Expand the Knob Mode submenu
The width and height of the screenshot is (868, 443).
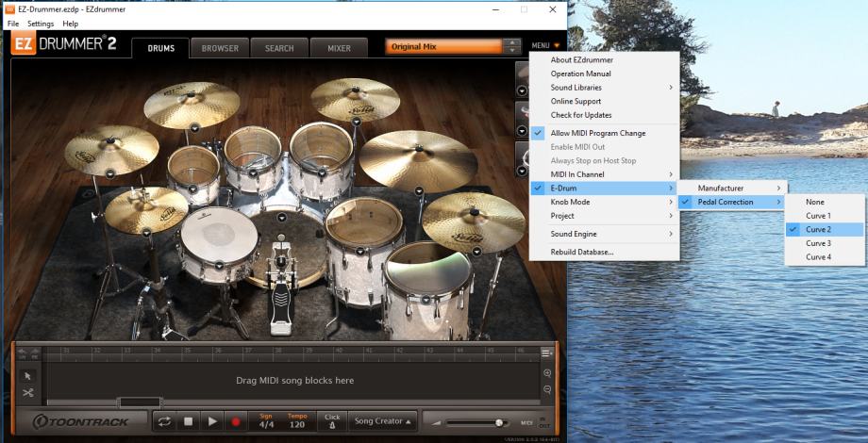tap(605, 203)
